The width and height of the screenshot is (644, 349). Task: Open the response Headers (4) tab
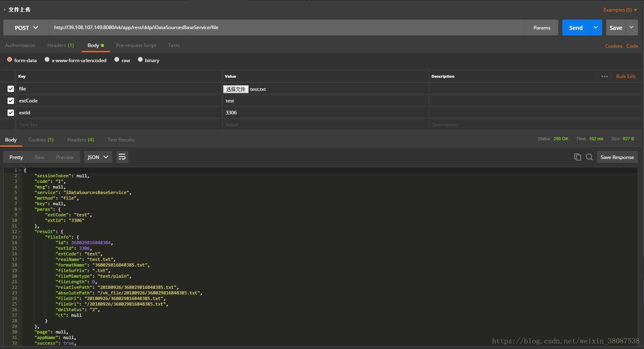coord(80,140)
